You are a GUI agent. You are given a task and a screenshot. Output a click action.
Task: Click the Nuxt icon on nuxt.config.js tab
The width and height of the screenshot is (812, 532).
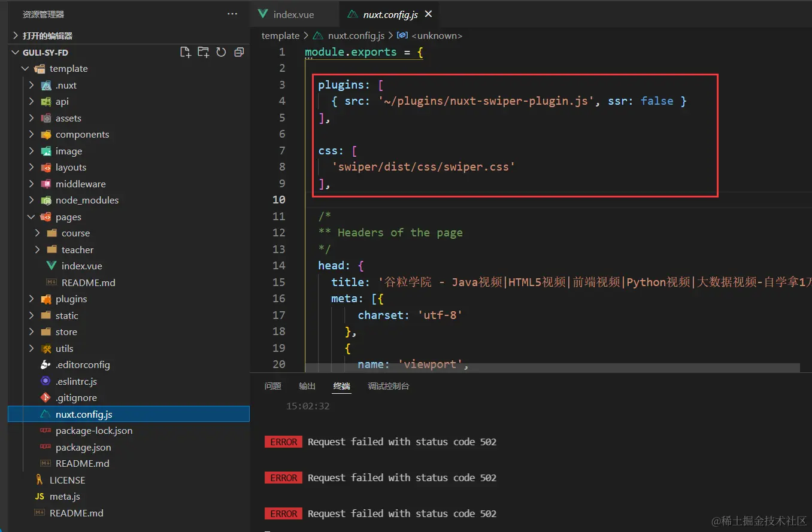pyautogui.click(x=353, y=14)
